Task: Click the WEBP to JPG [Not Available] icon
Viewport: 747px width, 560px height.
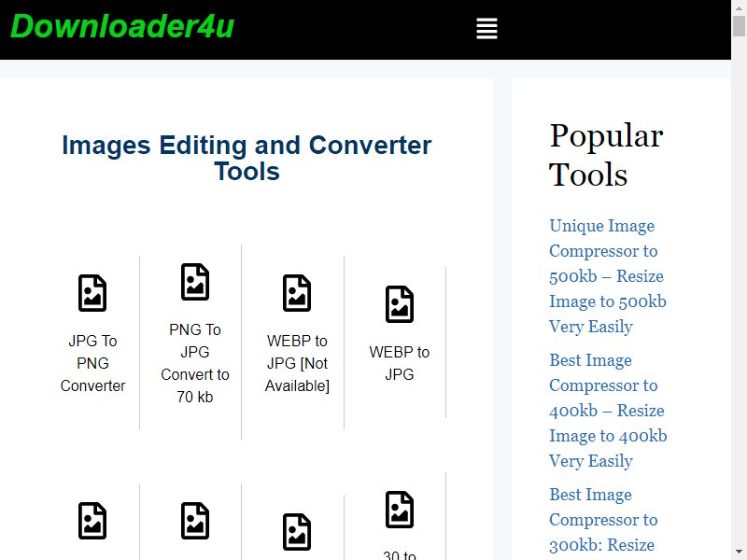Action: [297, 293]
